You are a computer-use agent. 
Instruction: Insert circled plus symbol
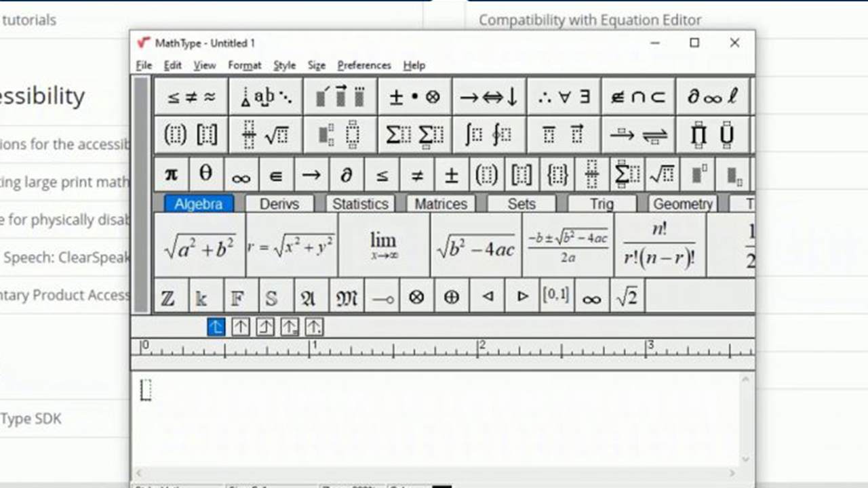tap(452, 296)
